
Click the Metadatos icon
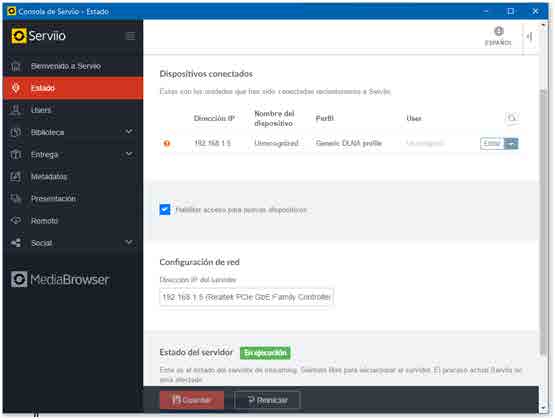pyautogui.click(x=16, y=176)
